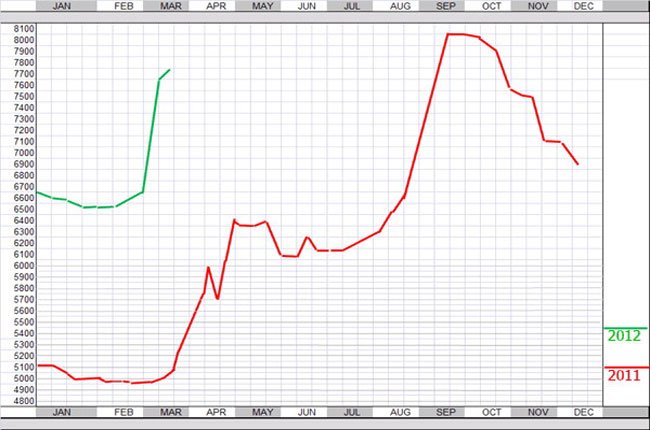650x430 pixels.
Task: Click SEP in the bottom month footer
Action: pyautogui.click(x=446, y=412)
